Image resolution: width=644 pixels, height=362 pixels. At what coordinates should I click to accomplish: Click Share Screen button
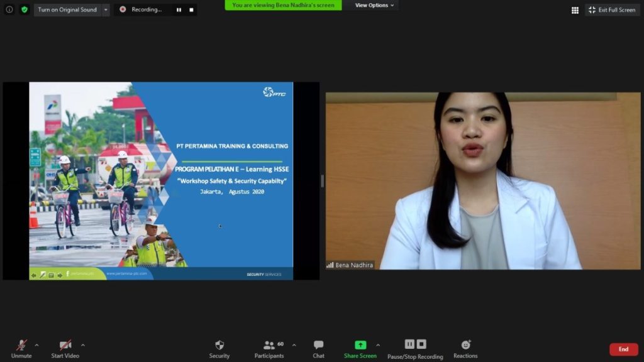(360, 349)
